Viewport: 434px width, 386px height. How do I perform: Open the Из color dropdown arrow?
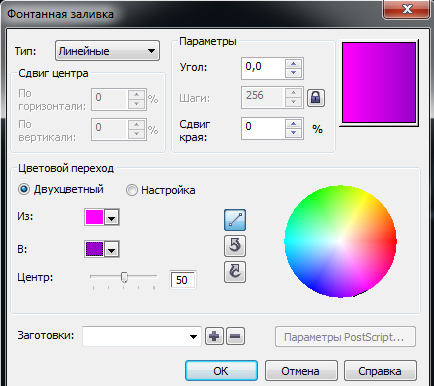point(112,217)
